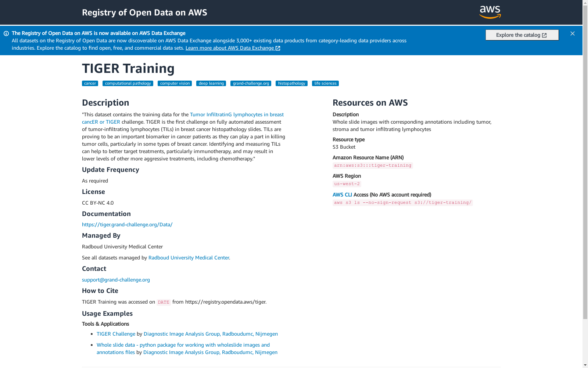The height and width of the screenshot is (368, 588).
Task: Click the Explore the catalog button
Action: click(x=522, y=35)
